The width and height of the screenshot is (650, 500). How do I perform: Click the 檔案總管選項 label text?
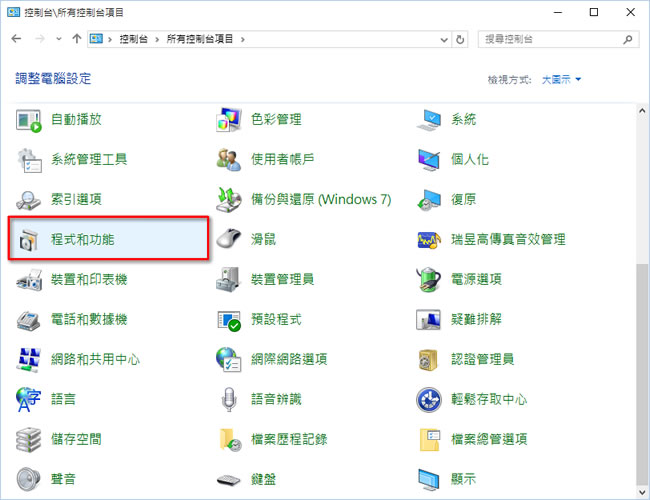point(489,439)
